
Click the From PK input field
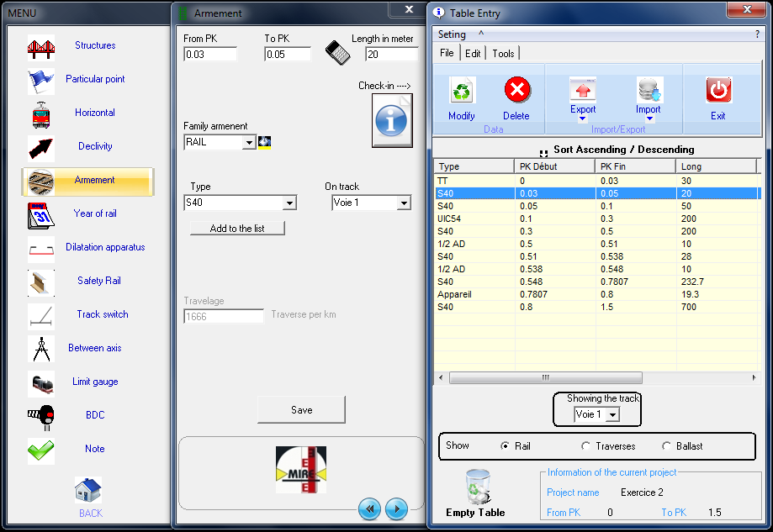tap(209, 55)
